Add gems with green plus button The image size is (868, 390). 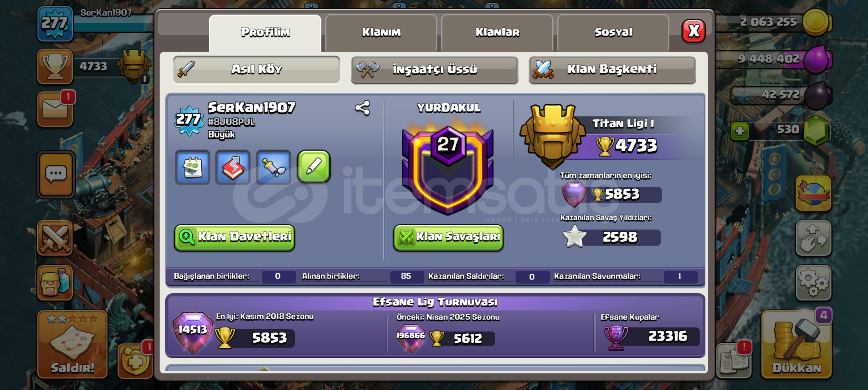[x=740, y=131]
